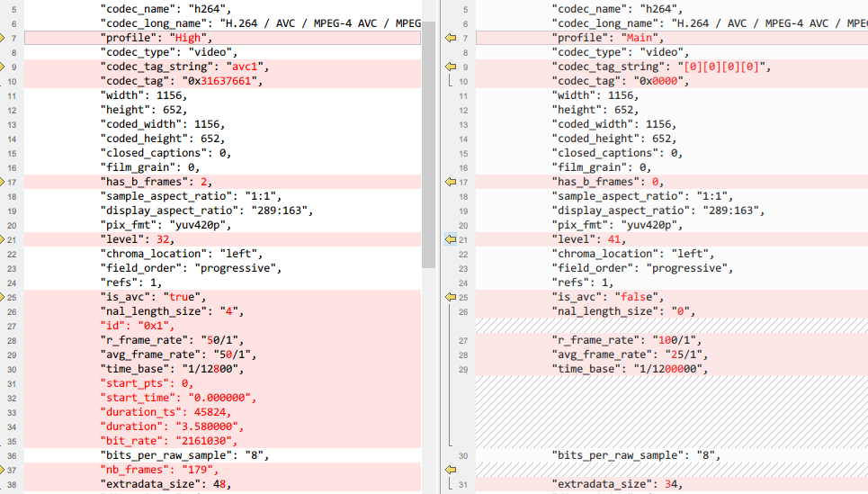Click left "display_aspect_ratio": "289:163" line
The width and height of the screenshot is (868, 494).
click(x=222, y=211)
